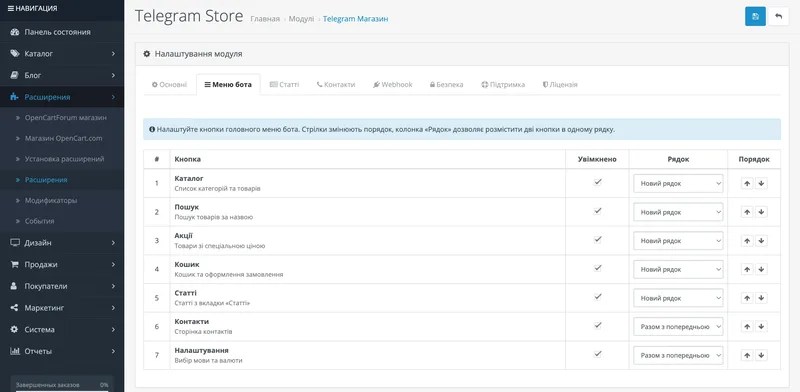This screenshot has height=392, width=800.
Task: Go to Главная breadcrumb link
Action: (265, 19)
